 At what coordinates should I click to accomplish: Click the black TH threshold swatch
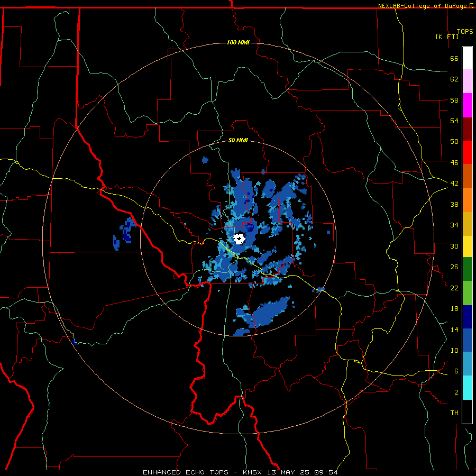pos(467,411)
